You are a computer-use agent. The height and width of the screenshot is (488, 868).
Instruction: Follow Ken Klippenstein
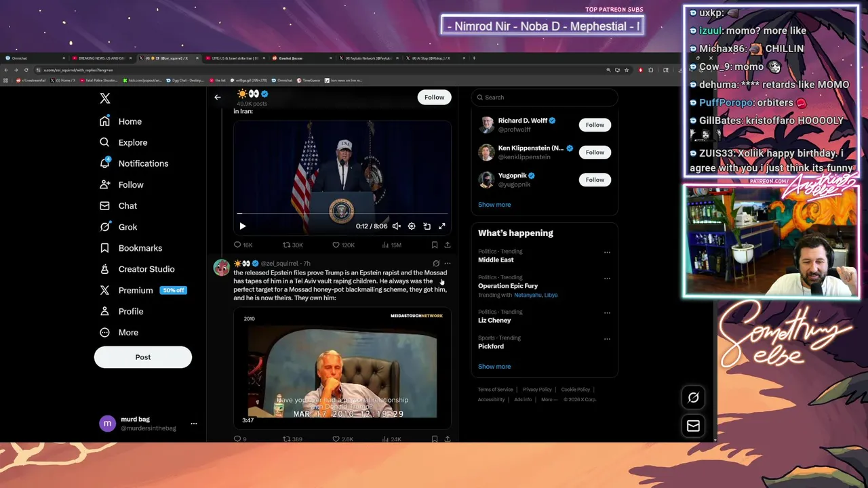pos(595,152)
